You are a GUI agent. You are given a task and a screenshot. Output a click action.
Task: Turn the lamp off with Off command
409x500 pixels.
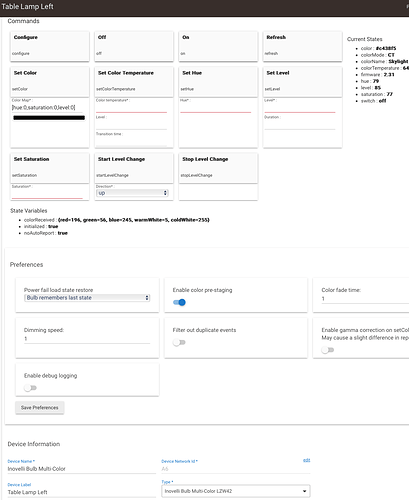[x=134, y=46]
